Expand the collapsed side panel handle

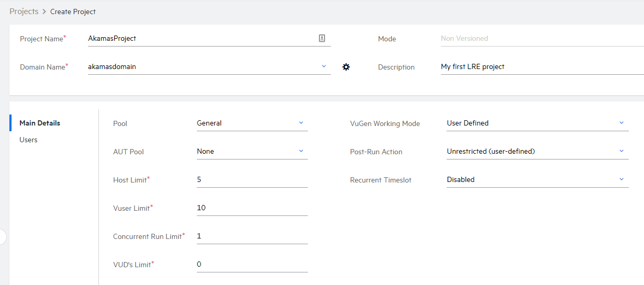click(x=2, y=236)
